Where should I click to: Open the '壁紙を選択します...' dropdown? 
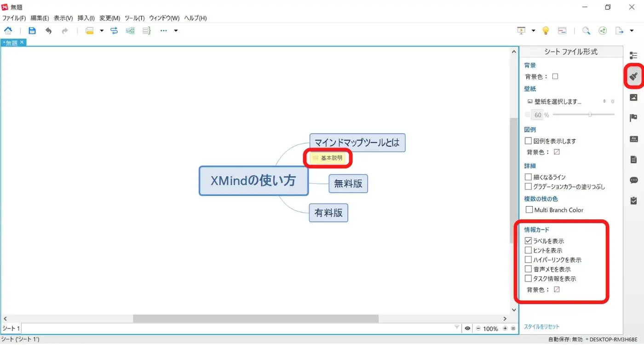(567, 101)
